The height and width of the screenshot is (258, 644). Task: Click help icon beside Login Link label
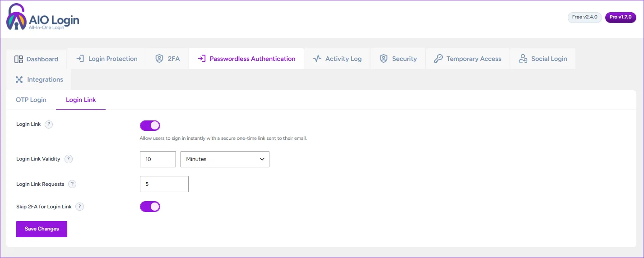point(49,124)
